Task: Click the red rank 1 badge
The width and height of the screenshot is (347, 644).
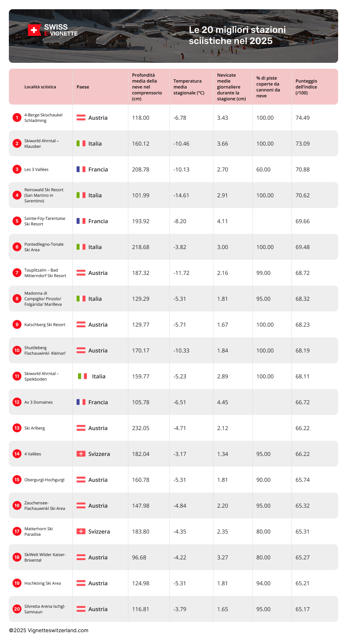Action: (17, 117)
